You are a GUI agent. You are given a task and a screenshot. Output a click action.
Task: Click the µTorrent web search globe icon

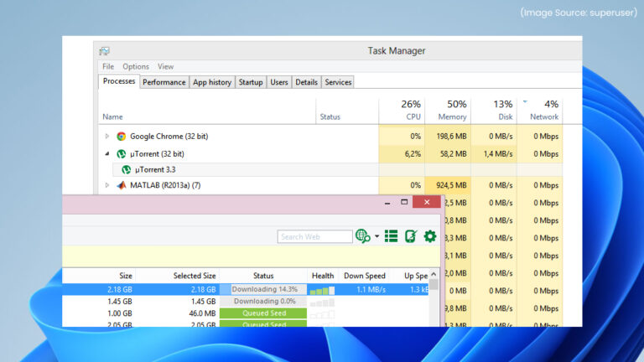pyautogui.click(x=362, y=236)
